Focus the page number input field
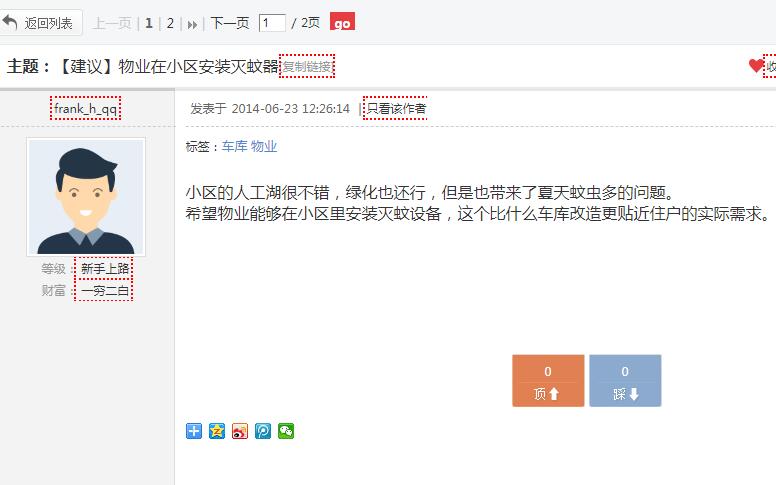Image resolution: width=776 pixels, height=485 pixels. click(272, 23)
